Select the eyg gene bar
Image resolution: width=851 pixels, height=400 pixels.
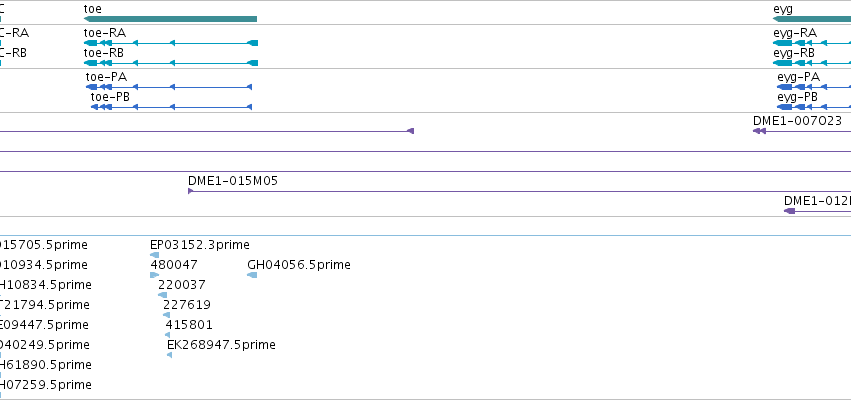810,19
